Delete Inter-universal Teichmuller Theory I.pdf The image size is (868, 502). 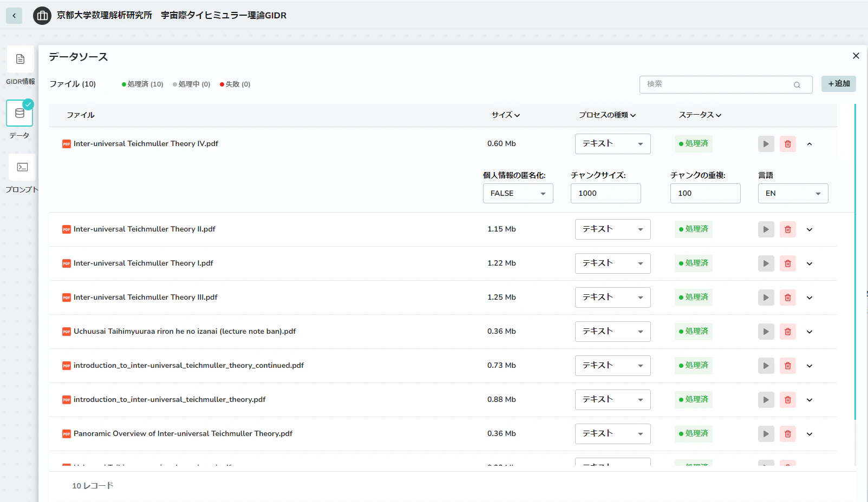[788, 263]
